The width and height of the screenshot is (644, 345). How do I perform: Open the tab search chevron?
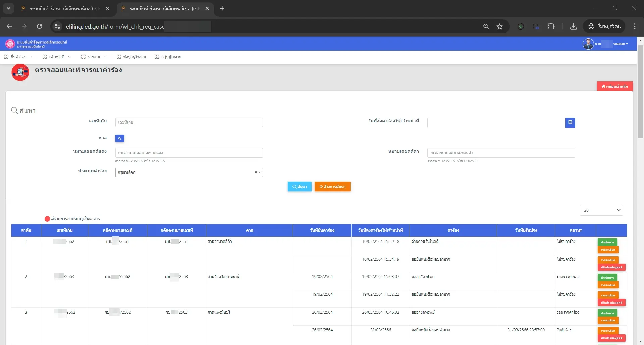pyautogui.click(x=8, y=8)
